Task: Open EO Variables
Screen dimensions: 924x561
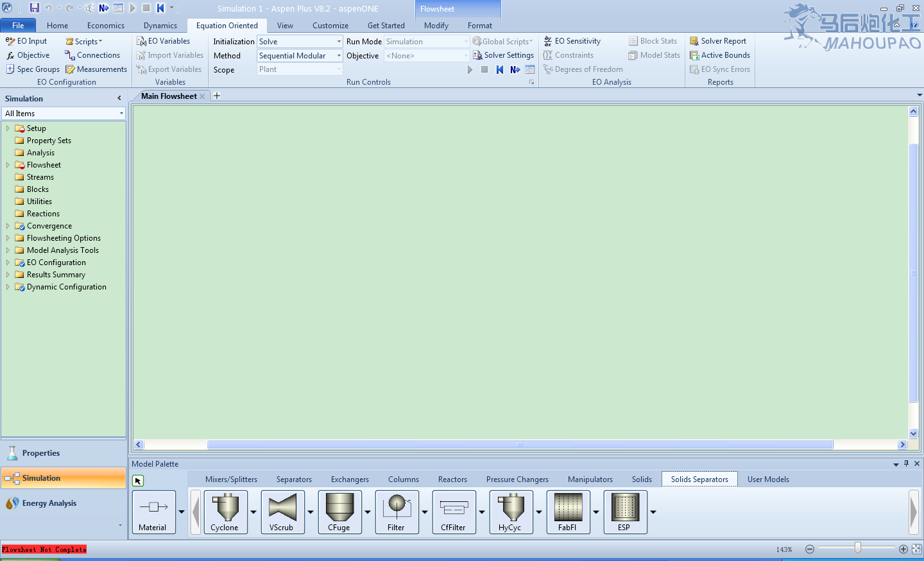Action: pos(164,41)
